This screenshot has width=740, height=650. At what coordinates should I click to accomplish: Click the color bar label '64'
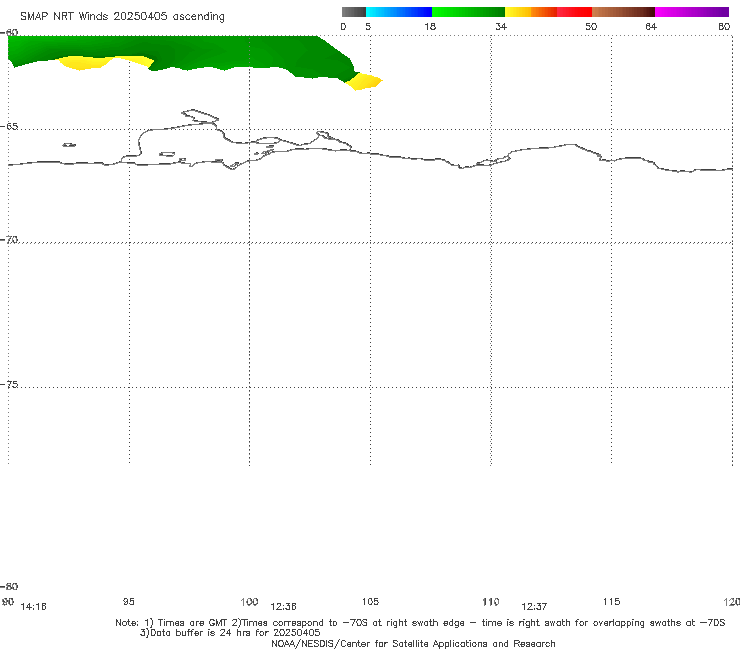click(651, 26)
